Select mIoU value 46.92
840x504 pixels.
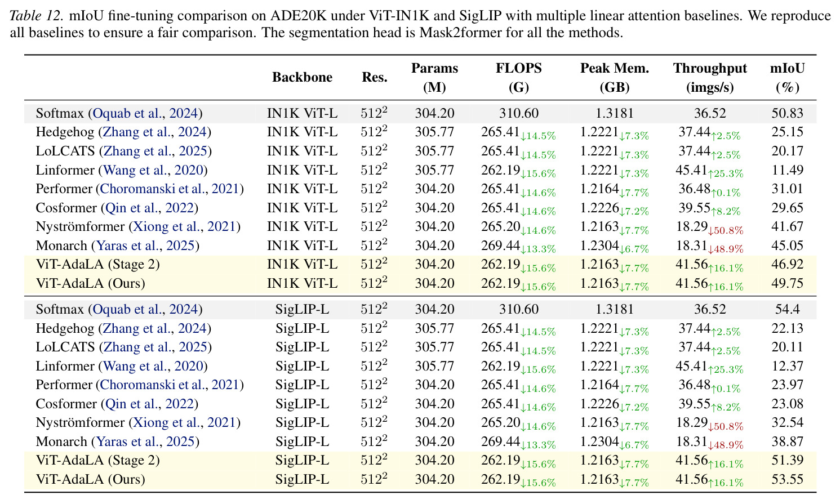[788, 264]
